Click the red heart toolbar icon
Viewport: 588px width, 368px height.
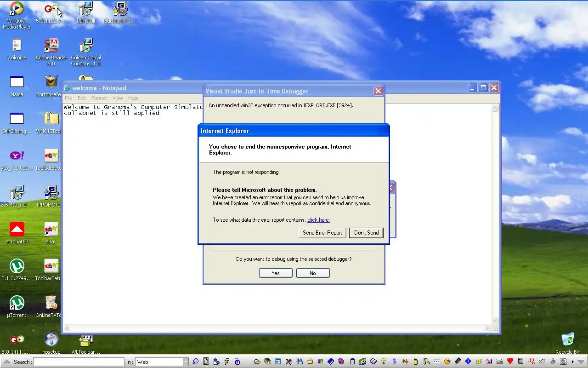[510, 362]
